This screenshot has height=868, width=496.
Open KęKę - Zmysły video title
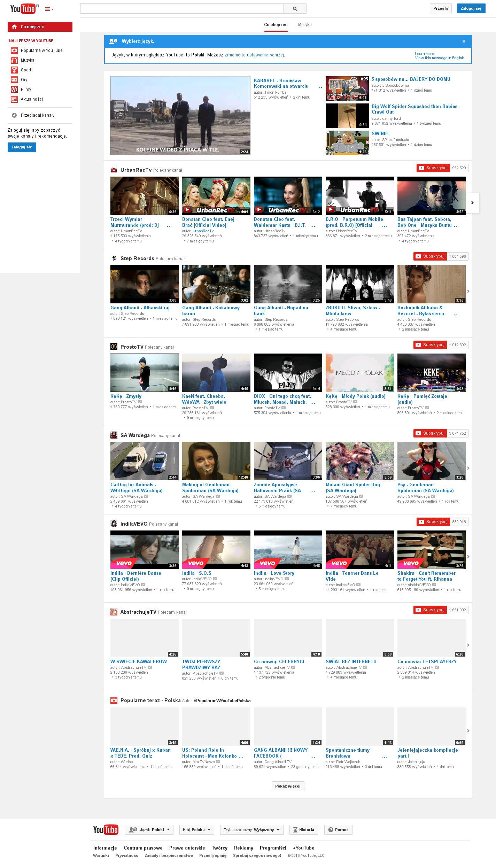(126, 396)
